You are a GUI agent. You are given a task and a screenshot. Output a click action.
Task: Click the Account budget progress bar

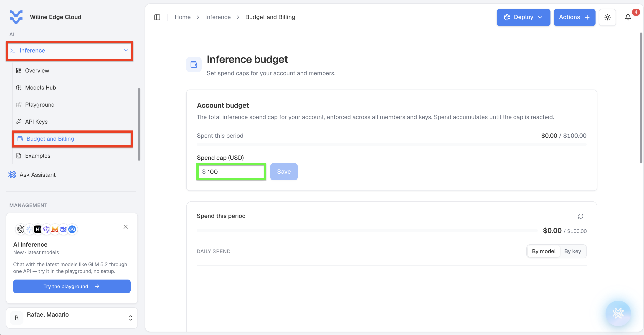[x=391, y=144]
